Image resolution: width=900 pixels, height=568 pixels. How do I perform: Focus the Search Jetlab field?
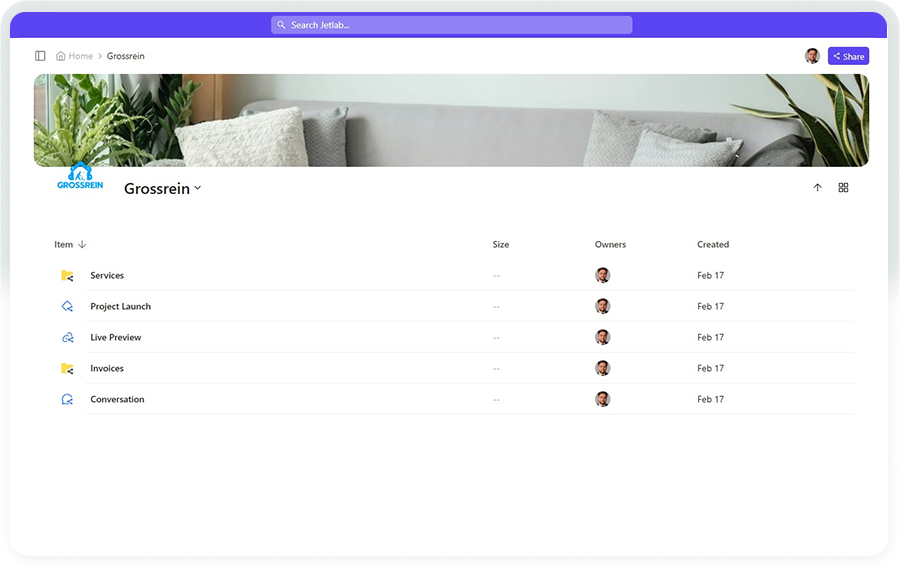tap(452, 25)
